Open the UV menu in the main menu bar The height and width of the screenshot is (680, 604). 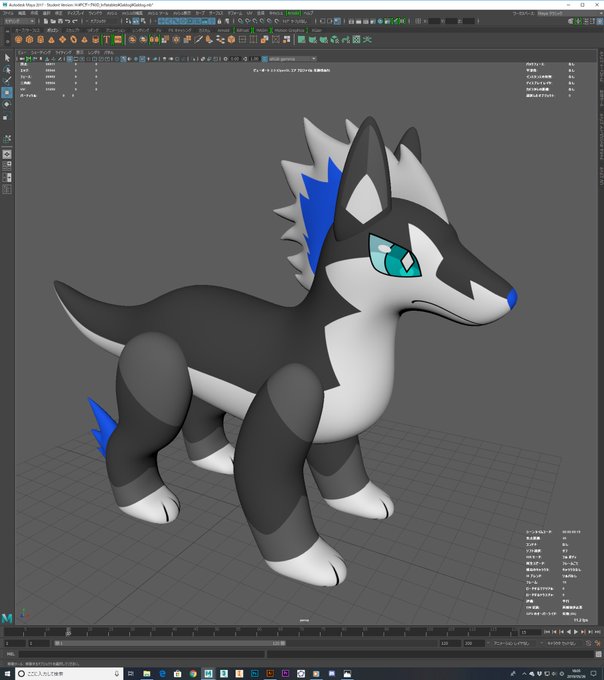click(x=249, y=13)
